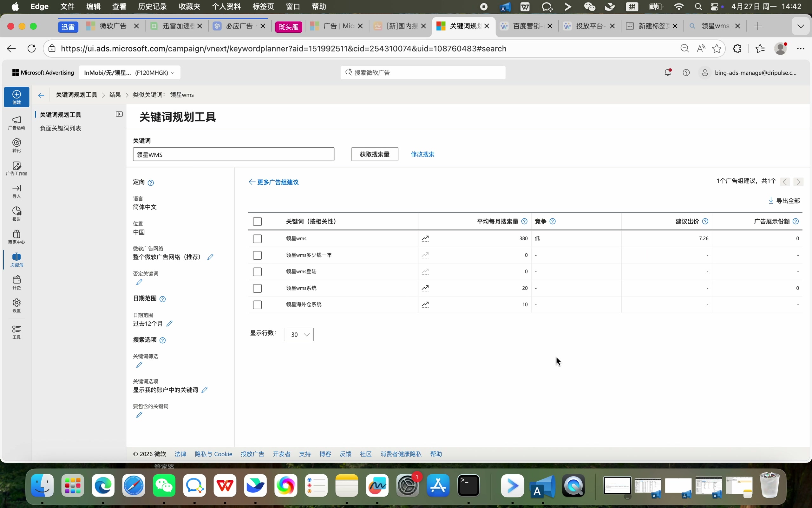The image size is (812, 508).
Task: Open the Tools (工具) sidebar icon
Action: pos(16,332)
